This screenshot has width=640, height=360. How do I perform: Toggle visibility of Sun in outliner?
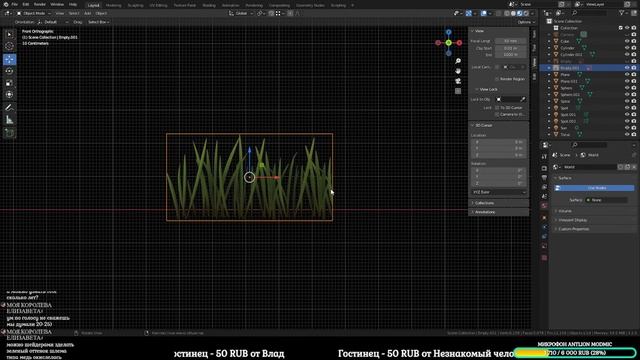click(x=627, y=128)
